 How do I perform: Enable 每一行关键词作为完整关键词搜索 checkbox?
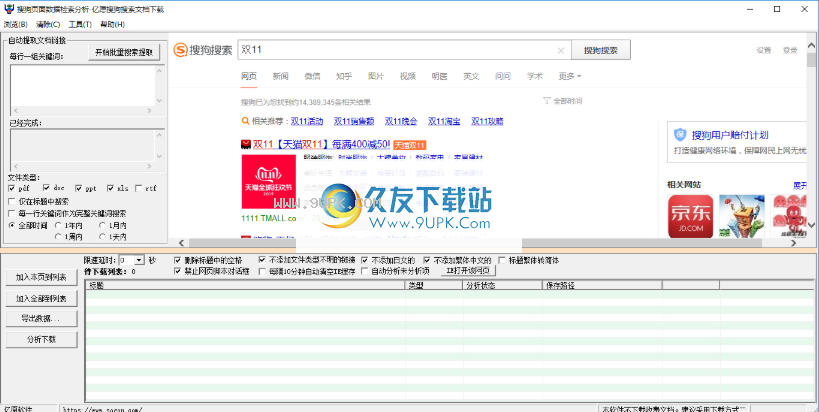[12, 214]
